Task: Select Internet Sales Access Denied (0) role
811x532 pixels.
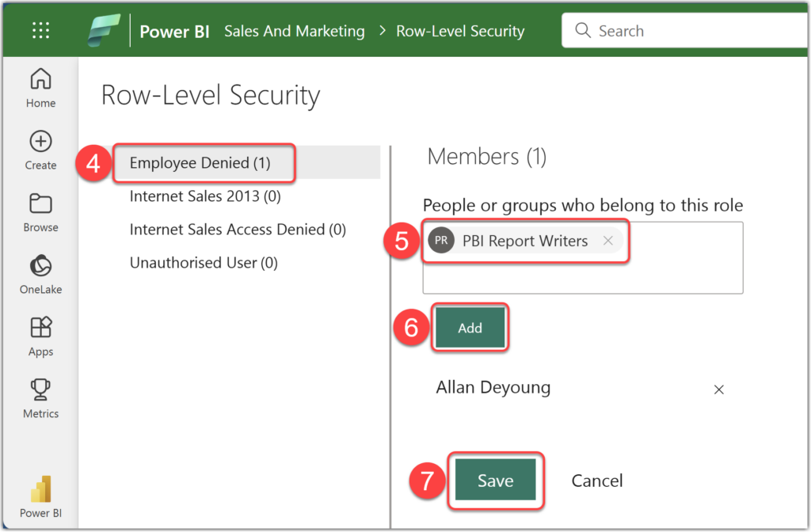Action: click(238, 230)
